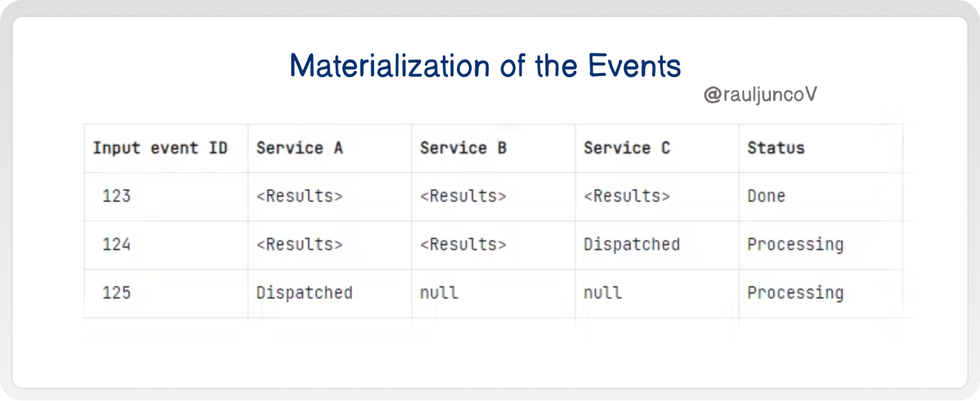Click the @rauljuncoV handle
Screen dimensions: 980x401
760,96
